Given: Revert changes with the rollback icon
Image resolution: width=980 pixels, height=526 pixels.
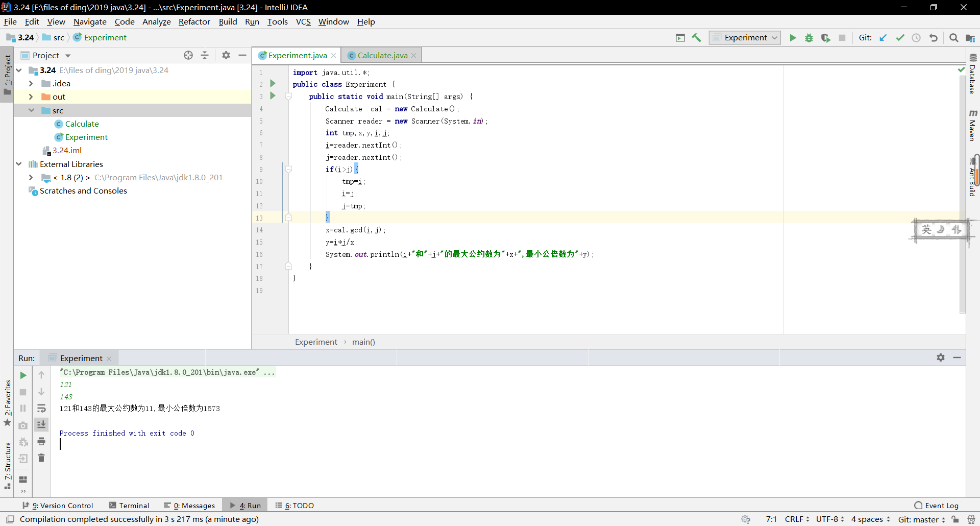Looking at the screenshot, I should (x=933, y=38).
